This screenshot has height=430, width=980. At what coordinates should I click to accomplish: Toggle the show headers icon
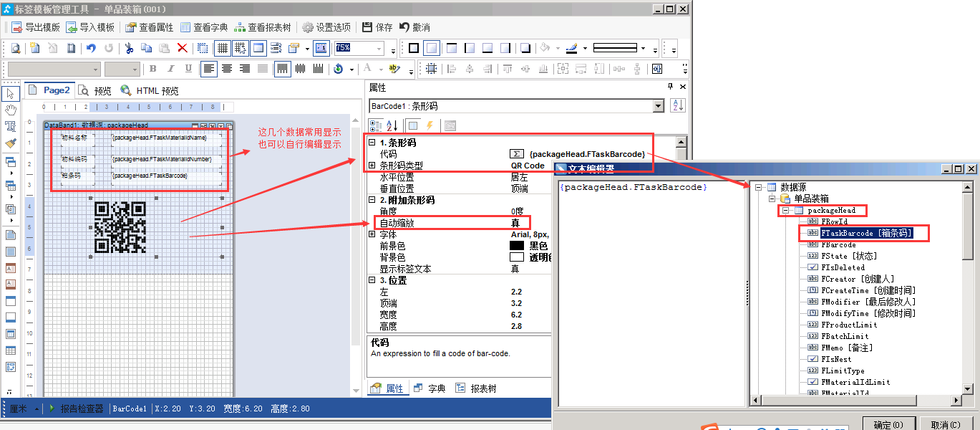pos(258,48)
